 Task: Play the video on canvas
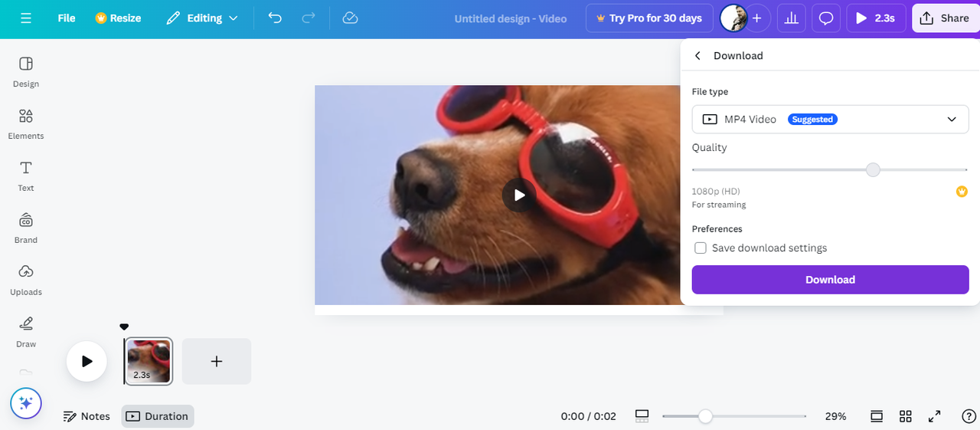point(519,195)
